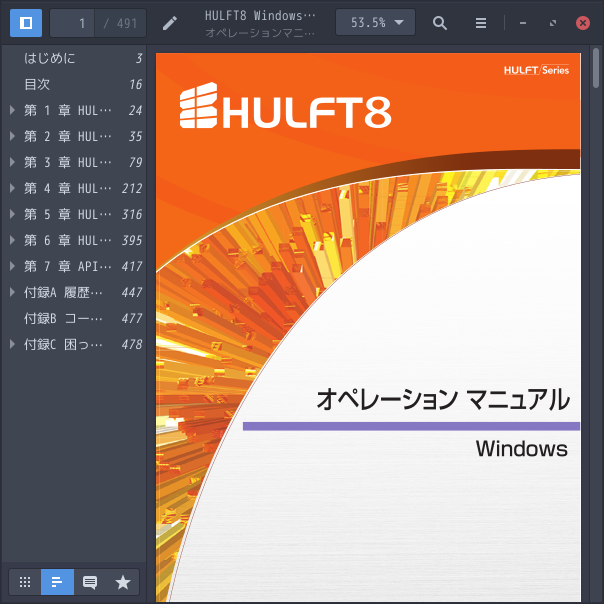
Task: Click page number 395 in outline
Action: tap(132, 240)
